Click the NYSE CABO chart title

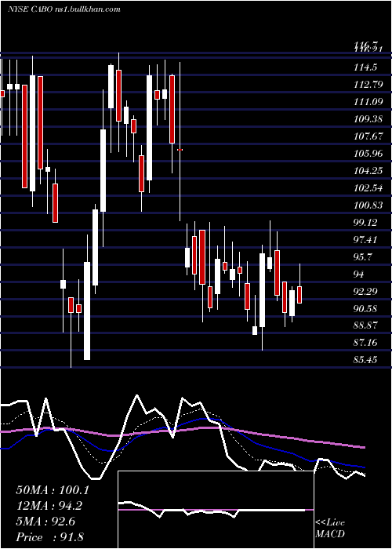coord(64,9)
